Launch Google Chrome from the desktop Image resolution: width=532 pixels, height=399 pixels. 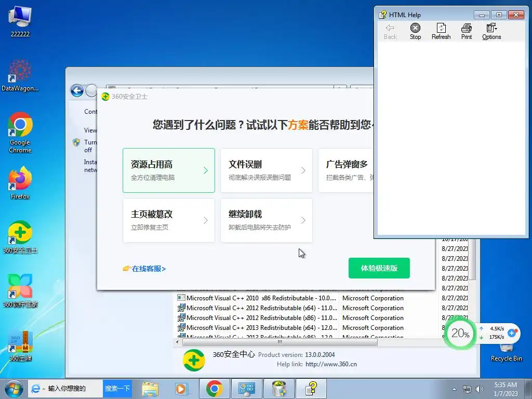coord(20,132)
